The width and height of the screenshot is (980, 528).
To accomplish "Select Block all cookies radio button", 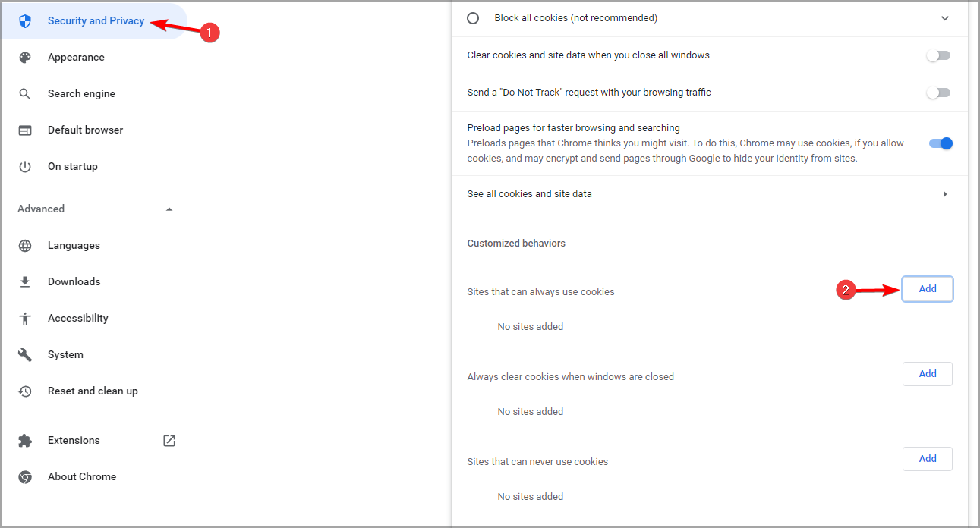I will point(473,18).
